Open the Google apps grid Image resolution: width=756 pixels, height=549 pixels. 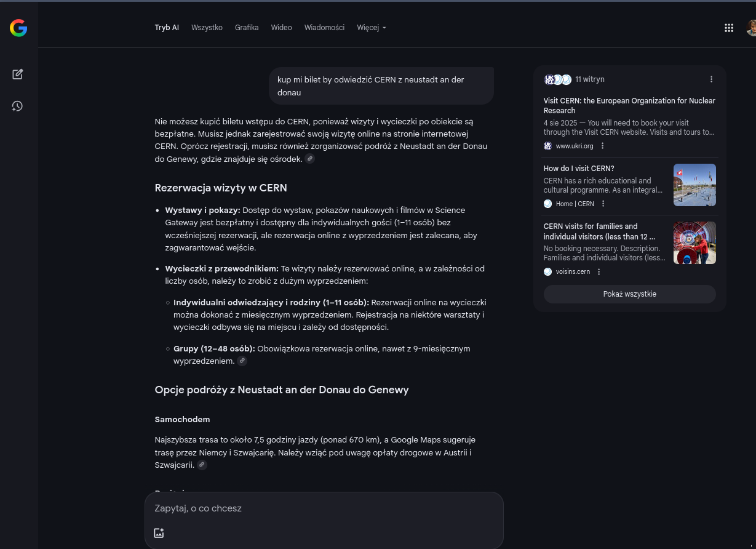tap(729, 28)
